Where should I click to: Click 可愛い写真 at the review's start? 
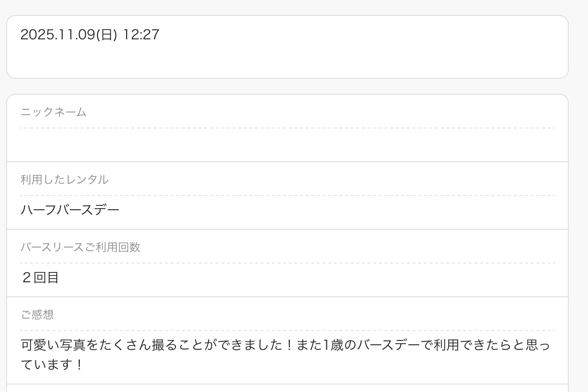[52, 346]
